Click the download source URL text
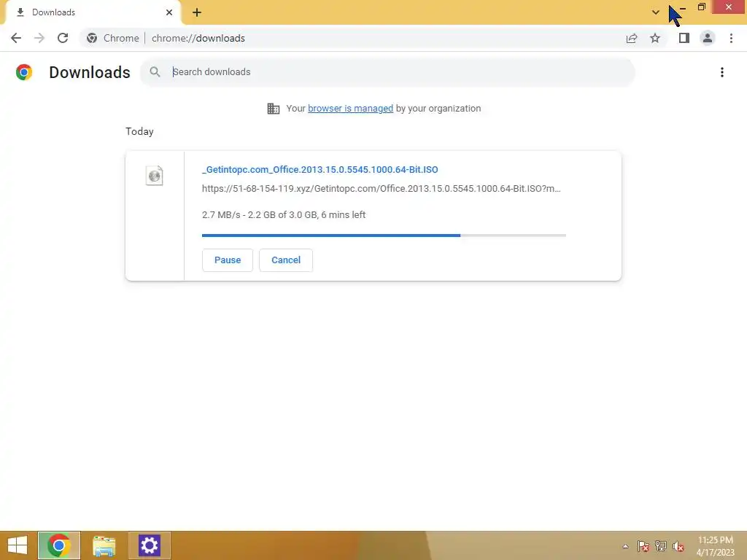747x560 pixels. 381,189
